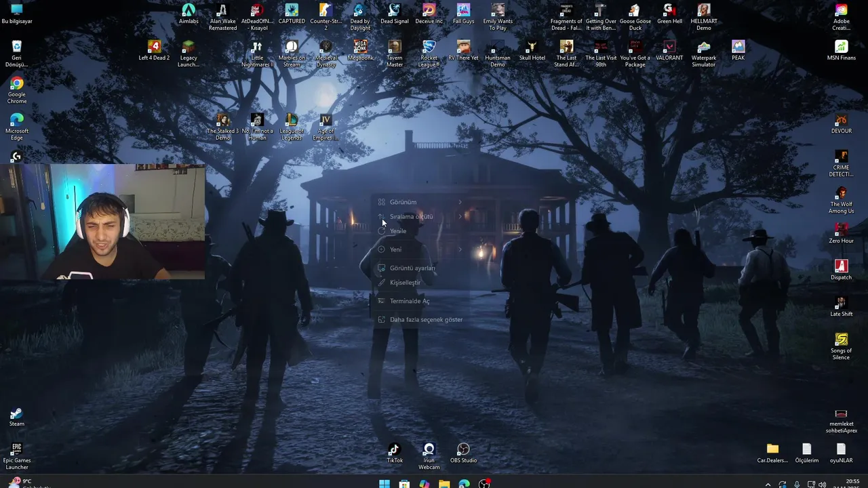Select Skull Hotel desktop icon

click(532, 50)
